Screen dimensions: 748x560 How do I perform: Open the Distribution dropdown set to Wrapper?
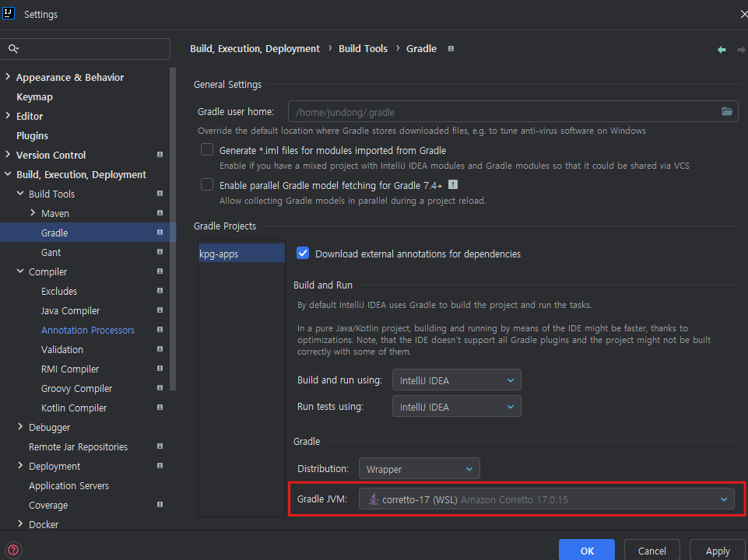pyautogui.click(x=420, y=469)
